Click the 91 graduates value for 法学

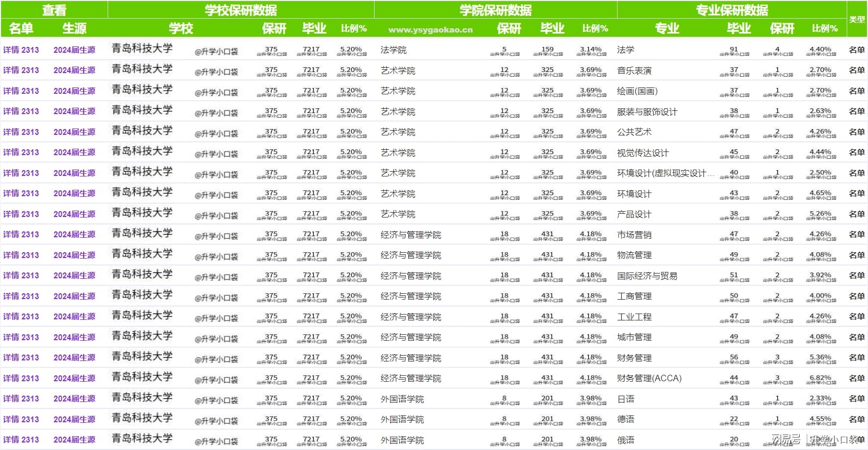734,49
